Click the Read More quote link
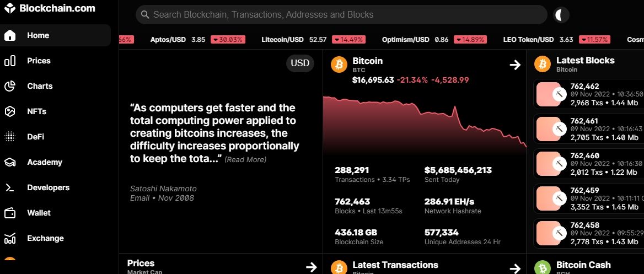This screenshot has height=274, width=644. pos(245,159)
